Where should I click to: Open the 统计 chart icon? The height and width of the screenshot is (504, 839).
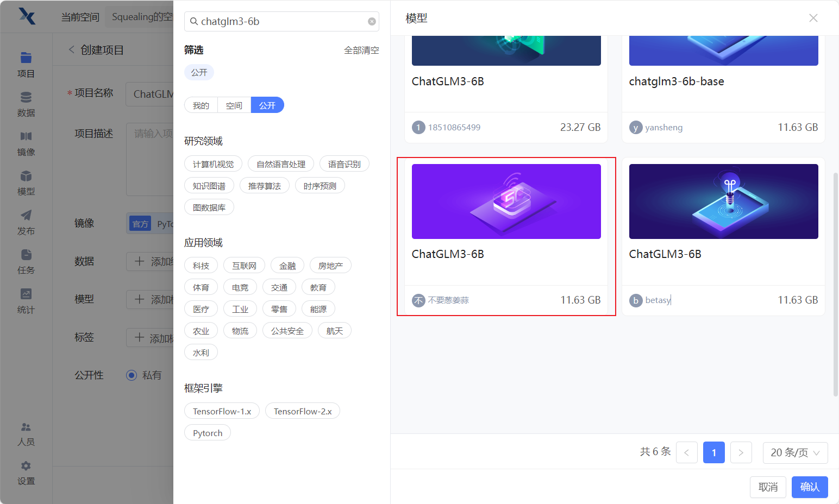[26, 294]
